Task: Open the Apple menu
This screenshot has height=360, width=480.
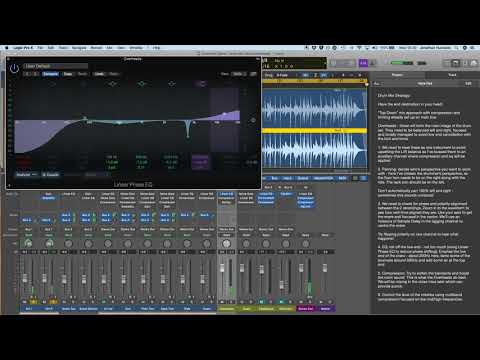Action: [6, 48]
